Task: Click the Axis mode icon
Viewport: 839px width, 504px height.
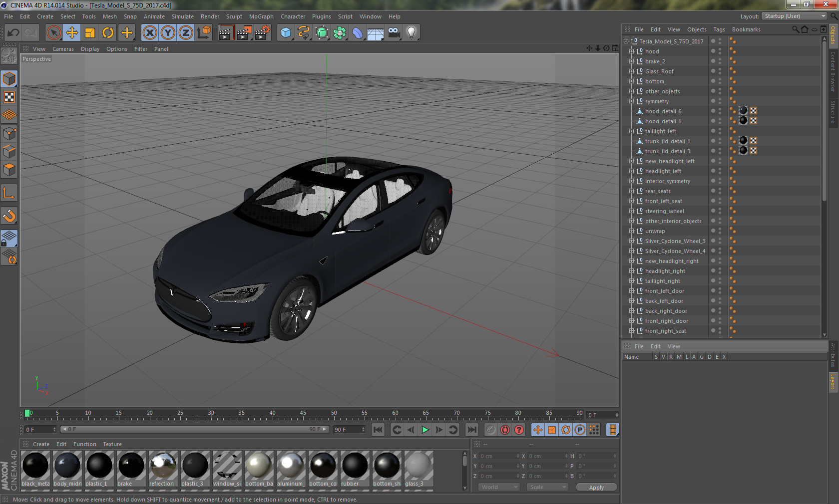Action: point(9,193)
